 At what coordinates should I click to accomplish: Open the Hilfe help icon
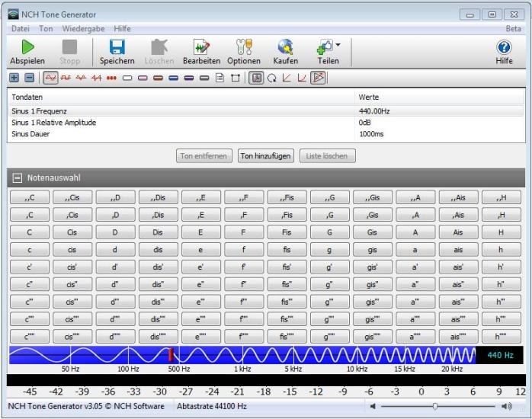[x=504, y=51]
